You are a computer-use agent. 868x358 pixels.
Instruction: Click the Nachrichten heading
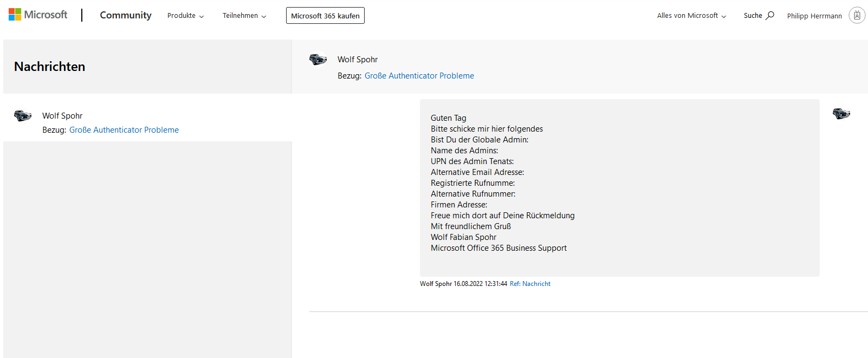pos(50,67)
